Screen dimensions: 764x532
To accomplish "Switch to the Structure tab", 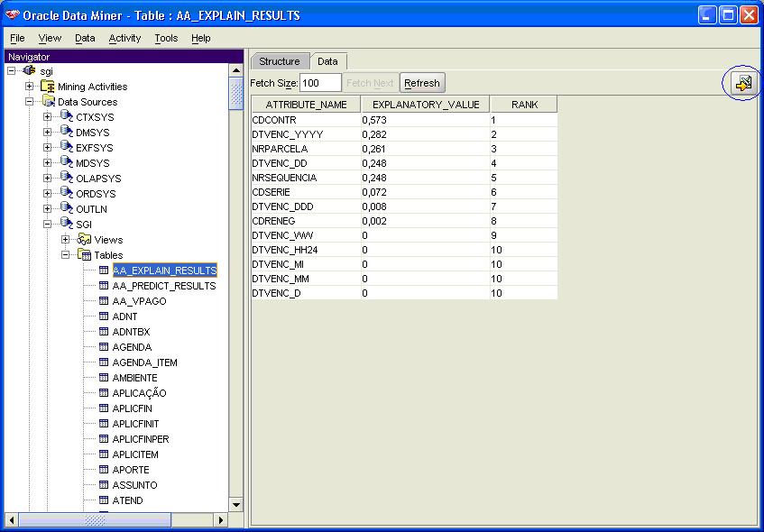I will tap(279, 61).
